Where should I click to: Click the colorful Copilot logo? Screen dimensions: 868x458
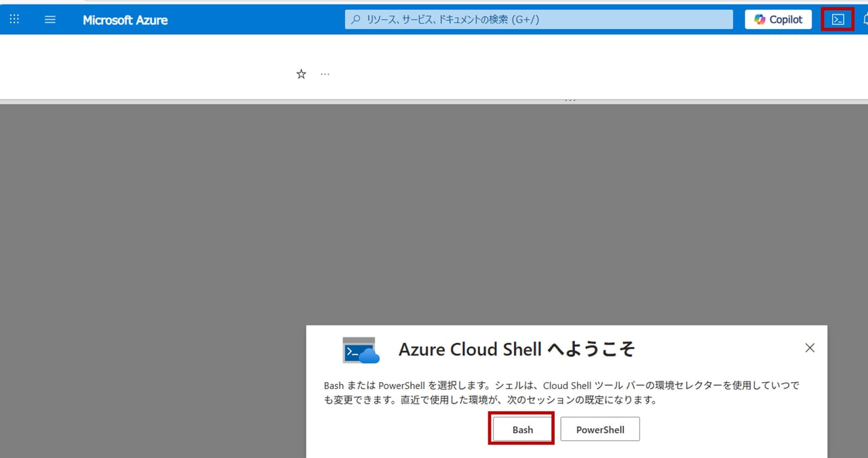coord(759,20)
